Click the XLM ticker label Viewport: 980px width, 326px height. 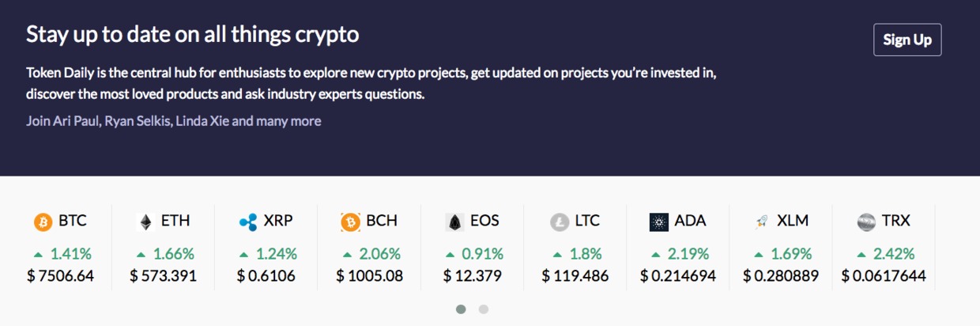793,221
